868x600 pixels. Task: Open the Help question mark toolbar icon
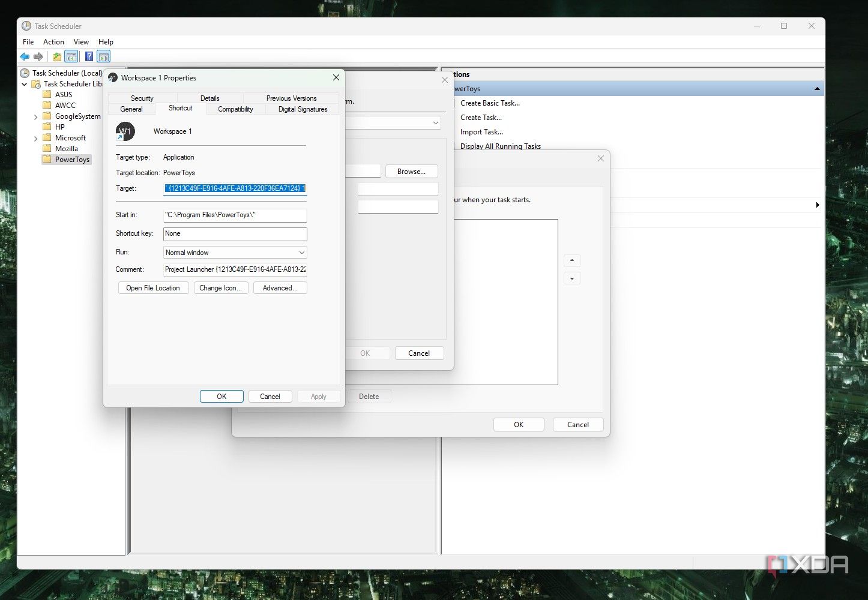[89, 56]
